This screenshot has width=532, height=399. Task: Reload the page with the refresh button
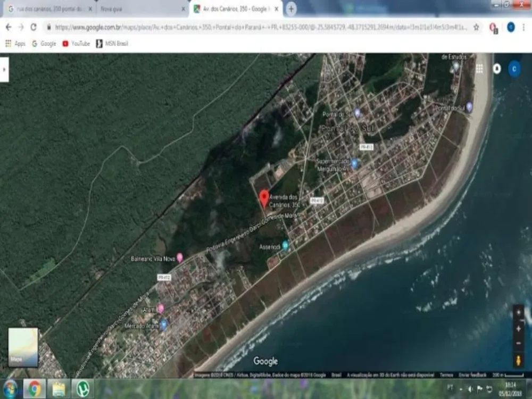click(x=33, y=27)
